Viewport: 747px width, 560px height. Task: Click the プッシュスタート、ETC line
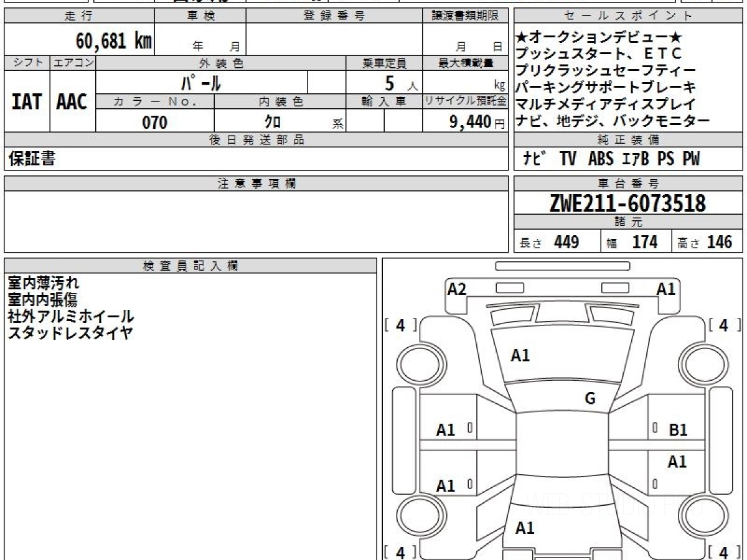pos(599,54)
